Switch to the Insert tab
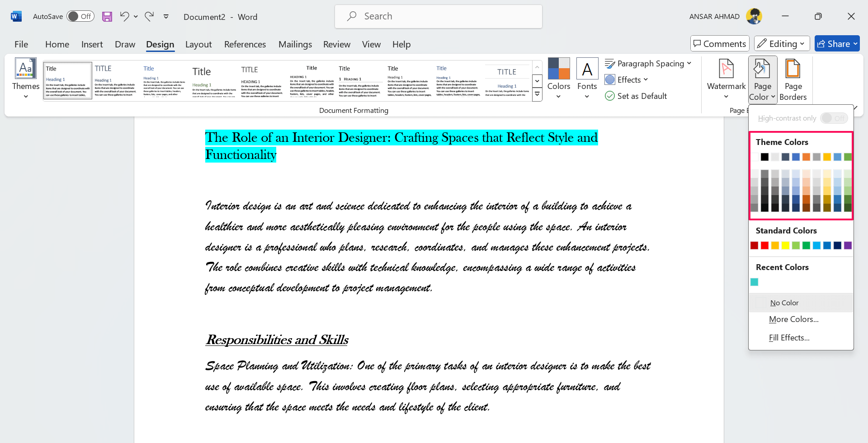868x443 pixels. pyautogui.click(x=92, y=44)
